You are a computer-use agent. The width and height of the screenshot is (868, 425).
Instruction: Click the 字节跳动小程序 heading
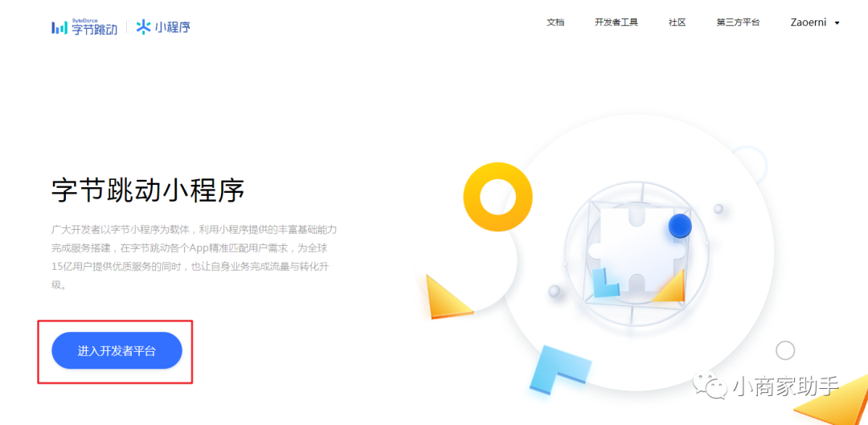click(x=148, y=191)
